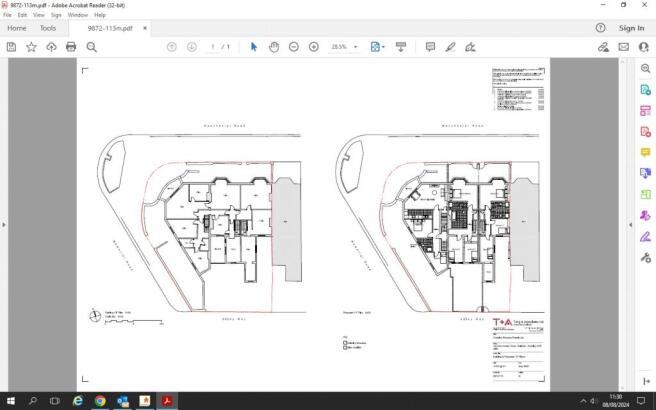This screenshot has height=410, width=656.
Task: Open the View menu
Action: (39, 15)
